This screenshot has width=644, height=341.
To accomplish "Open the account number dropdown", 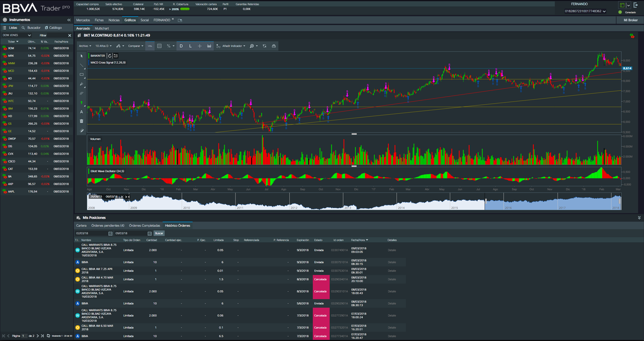I will pos(585,11).
